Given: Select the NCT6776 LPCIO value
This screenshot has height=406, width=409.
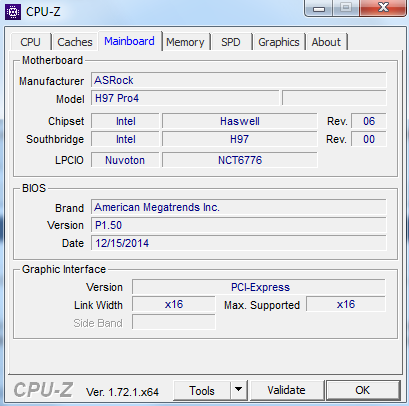Looking at the screenshot, I should 240,160.
